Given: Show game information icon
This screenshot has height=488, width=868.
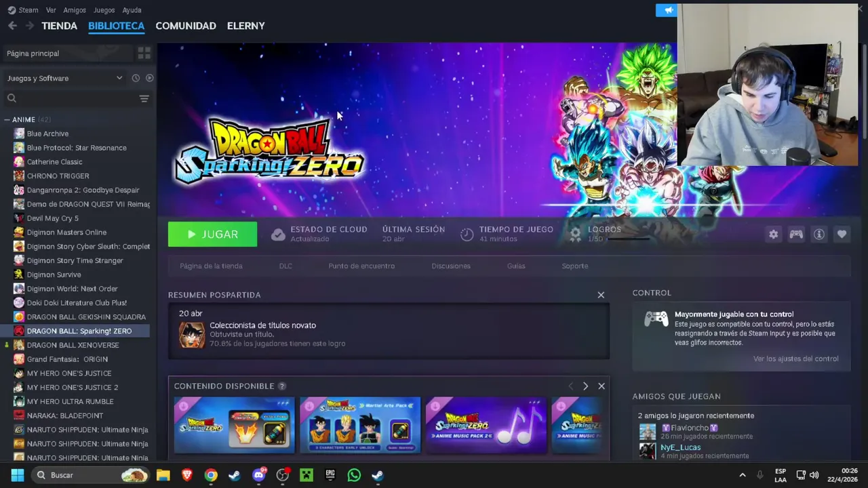Looking at the screenshot, I should (819, 234).
